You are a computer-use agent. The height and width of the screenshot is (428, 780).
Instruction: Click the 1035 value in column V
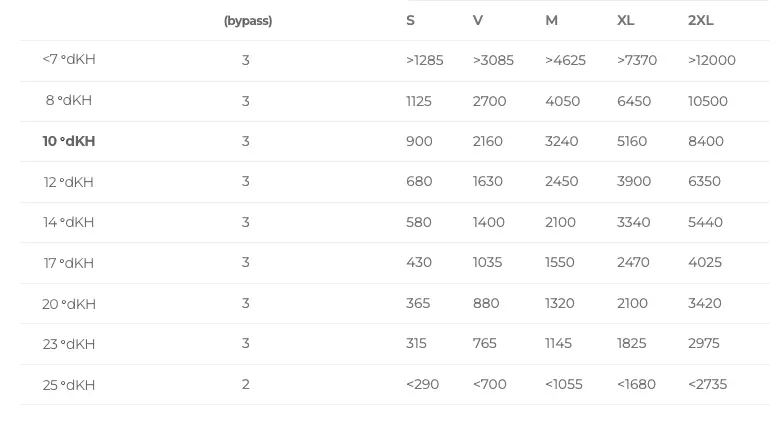(x=489, y=263)
